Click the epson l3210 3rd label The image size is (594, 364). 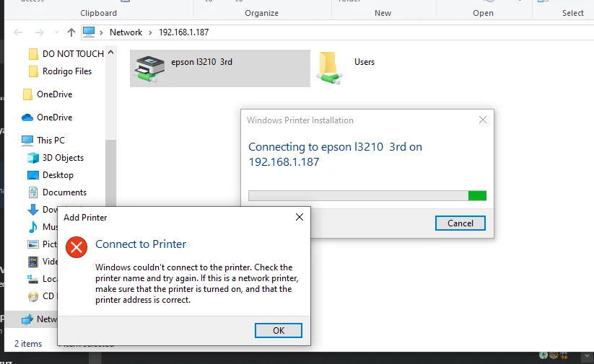pyautogui.click(x=201, y=62)
